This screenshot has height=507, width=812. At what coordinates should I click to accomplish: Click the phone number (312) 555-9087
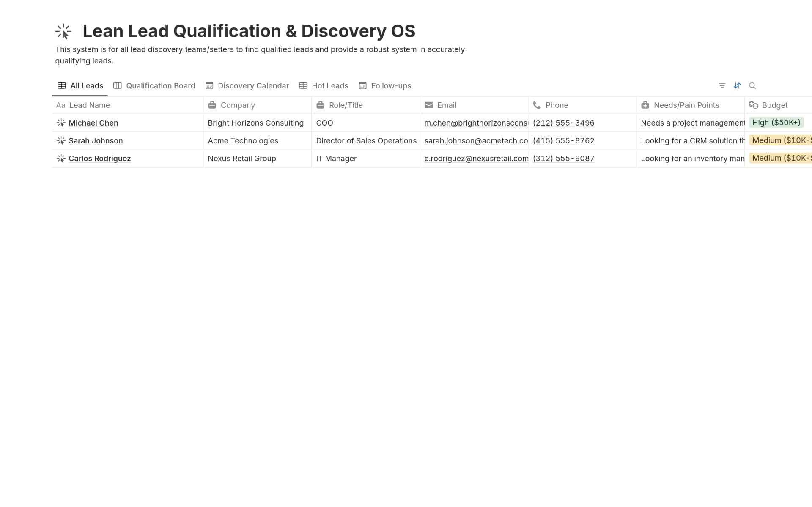click(563, 158)
